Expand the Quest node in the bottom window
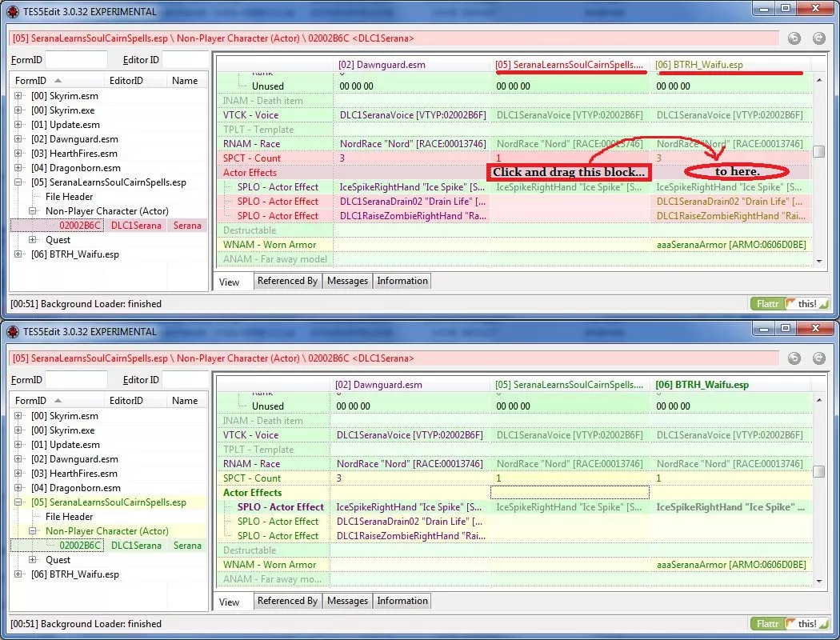840x640 pixels. coord(33,560)
